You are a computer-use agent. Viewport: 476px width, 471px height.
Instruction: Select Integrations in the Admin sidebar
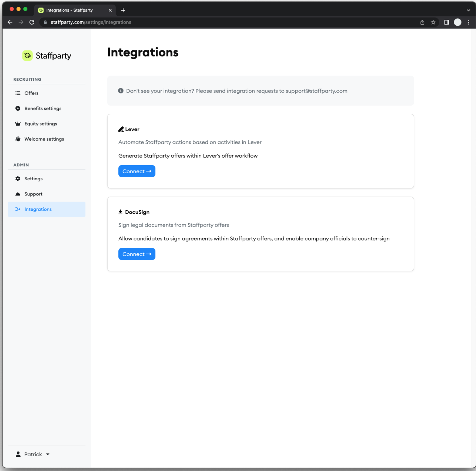[x=38, y=209]
